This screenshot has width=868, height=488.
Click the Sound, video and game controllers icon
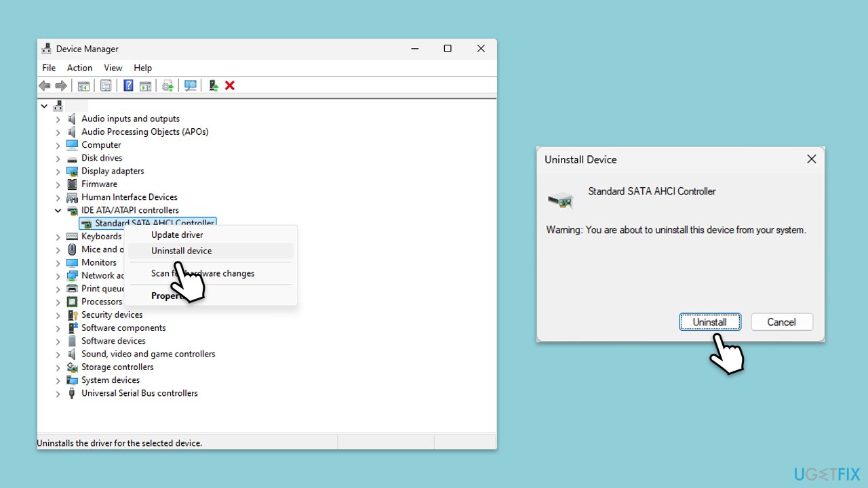point(72,354)
